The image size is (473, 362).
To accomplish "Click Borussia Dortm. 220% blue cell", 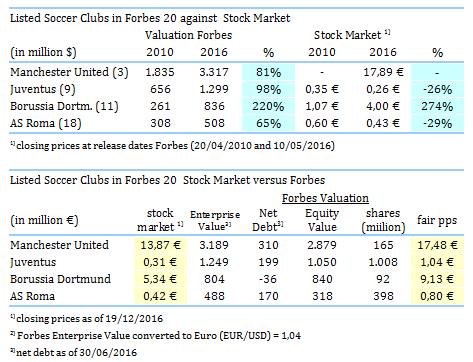I will click(268, 106).
